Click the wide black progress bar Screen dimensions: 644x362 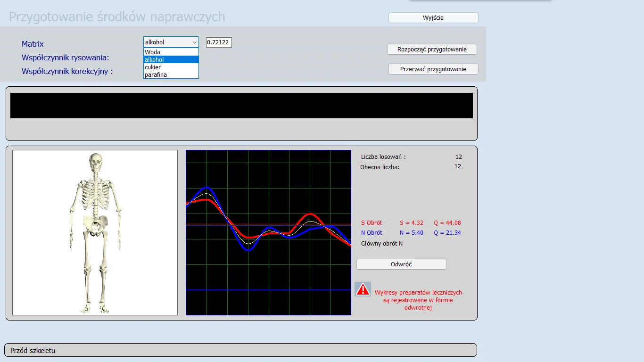pyautogui.click(x=241, y=106)
